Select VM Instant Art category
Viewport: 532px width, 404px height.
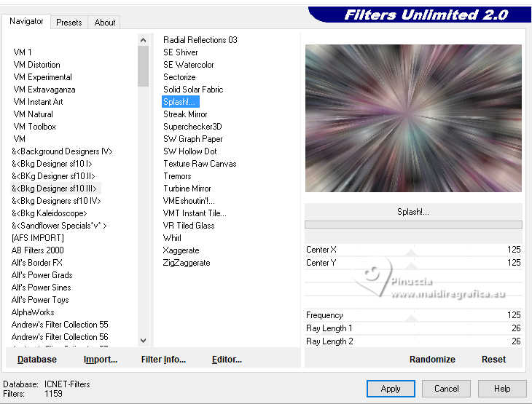tap(38, 102)
